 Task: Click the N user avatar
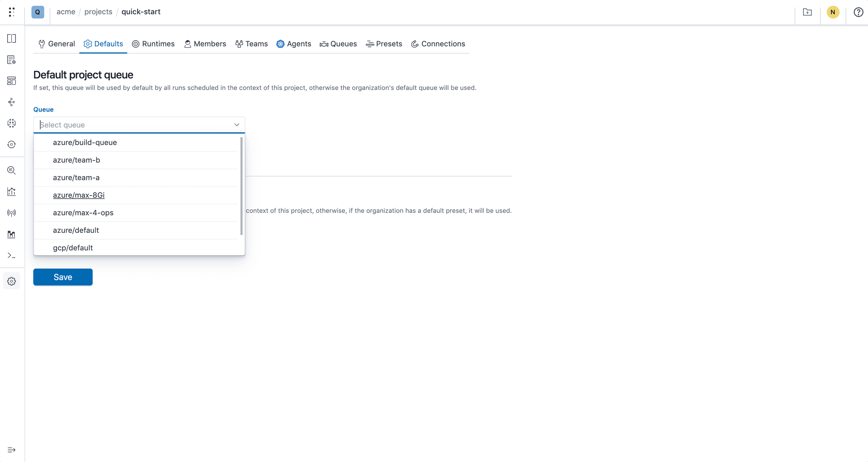[x=833, y=12]
